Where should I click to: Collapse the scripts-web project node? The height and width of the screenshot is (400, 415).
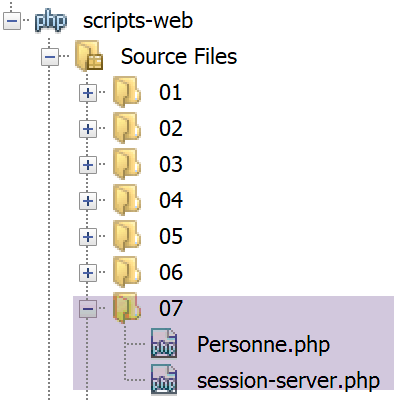pos(12,21)
